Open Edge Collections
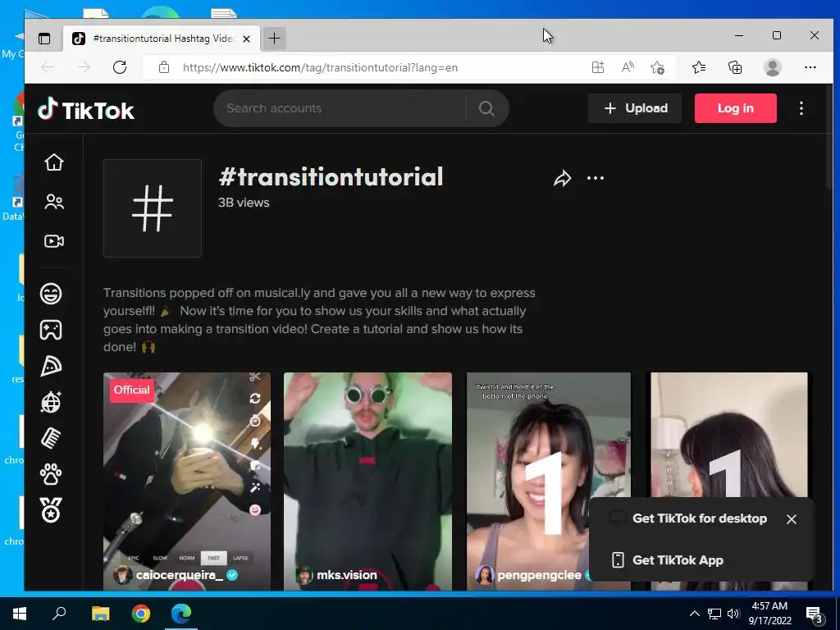The image size is (840, 630). click(x=735, y=67)
